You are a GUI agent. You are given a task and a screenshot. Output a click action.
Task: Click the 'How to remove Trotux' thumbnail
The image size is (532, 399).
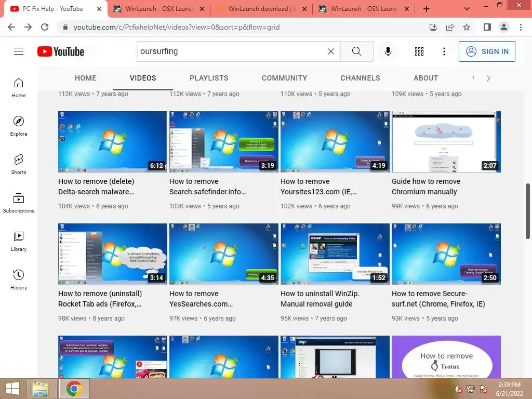[446, 357]
